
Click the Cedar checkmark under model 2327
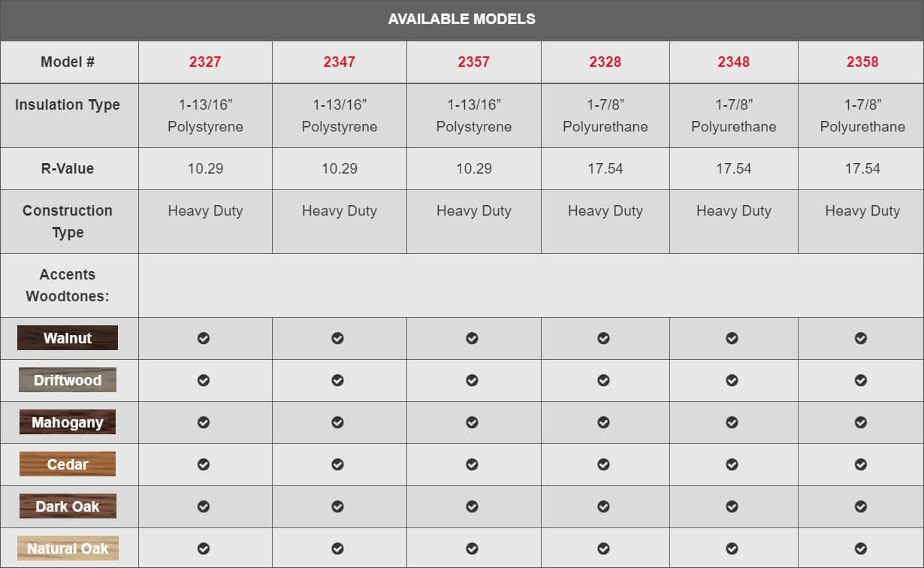(x=204, y=464)
